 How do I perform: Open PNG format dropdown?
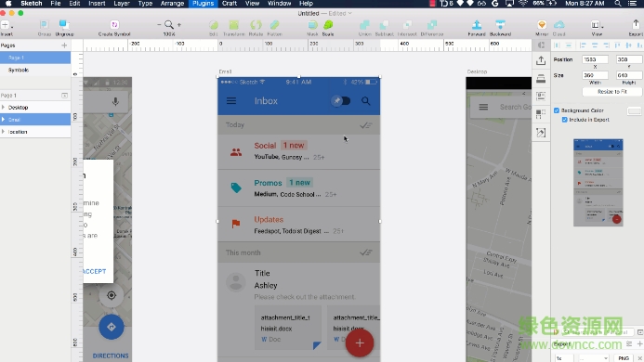click(x=624, y=358)
